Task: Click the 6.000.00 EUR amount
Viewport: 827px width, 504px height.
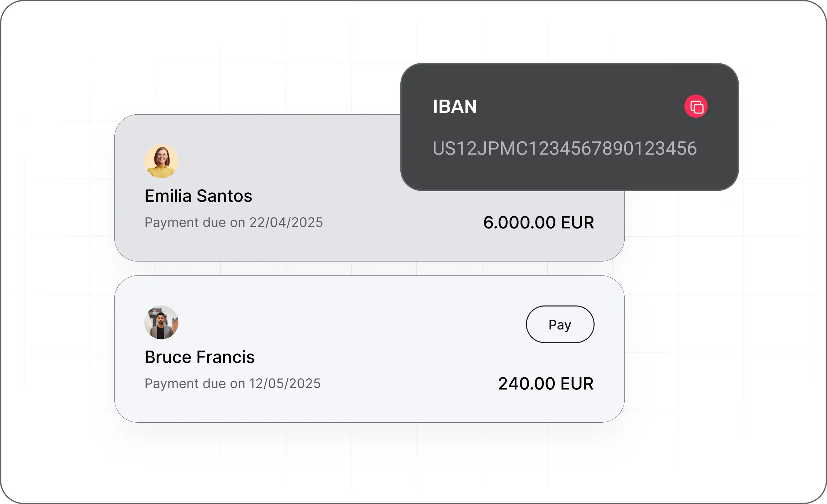Action: click(x=538, y=223)
